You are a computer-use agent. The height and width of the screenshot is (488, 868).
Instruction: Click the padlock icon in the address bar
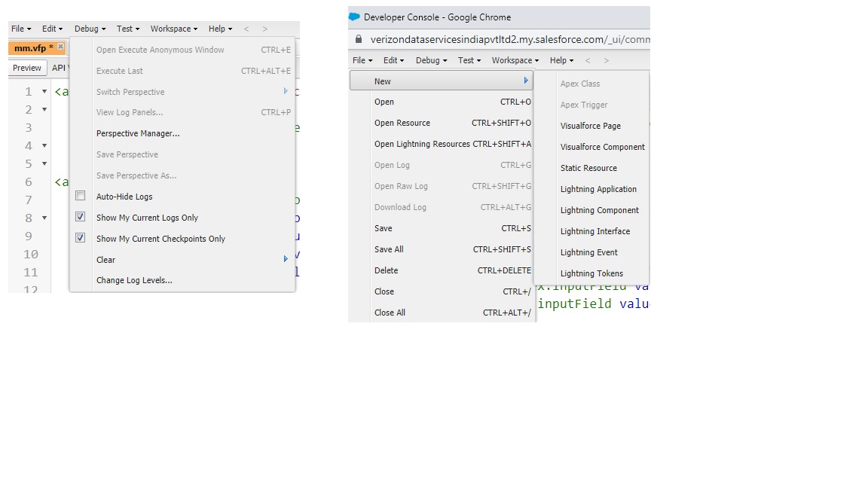(x=357, y=39)
